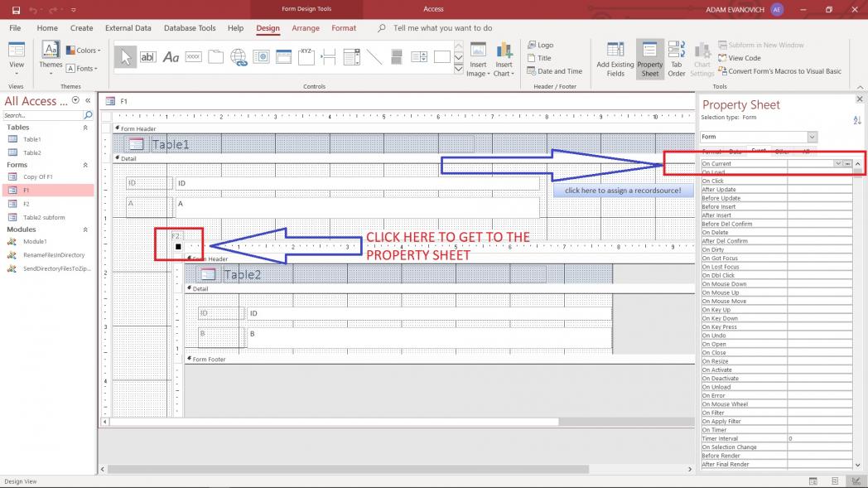Collapse the Forms group in navigation pane
The height and width of the screenshot is (488, 868).
85,165
